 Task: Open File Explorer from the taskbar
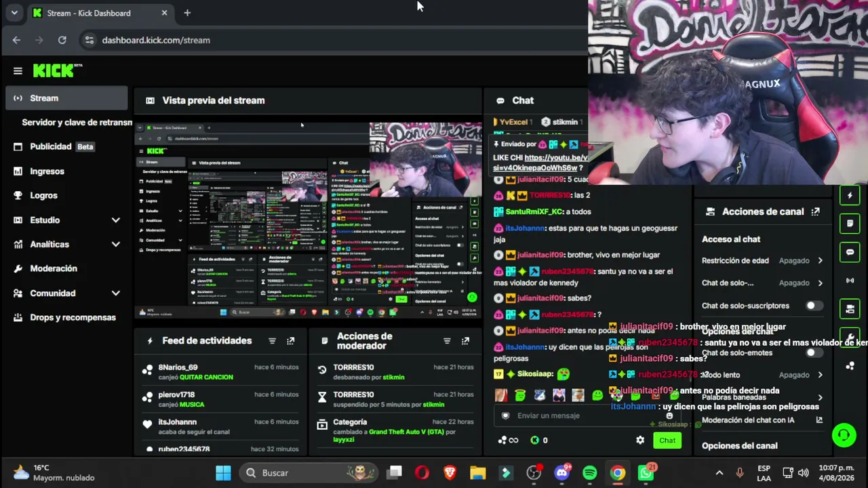point(478,472)
